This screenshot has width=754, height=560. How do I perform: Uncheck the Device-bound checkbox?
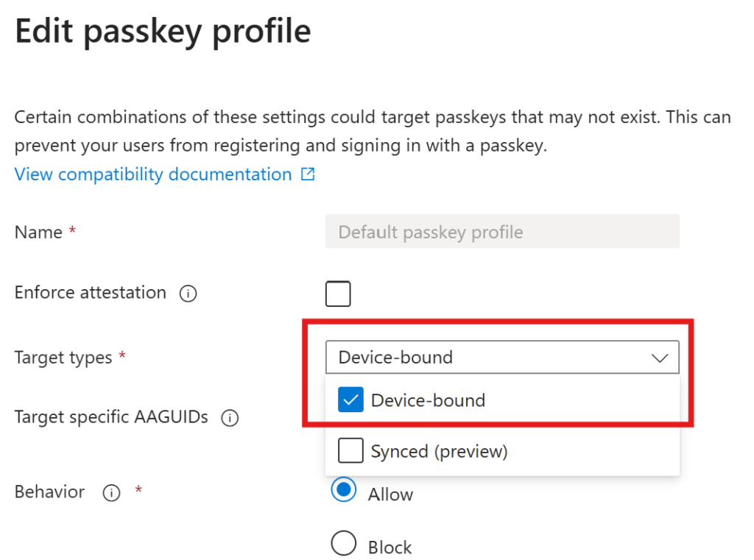click(350, 400)
